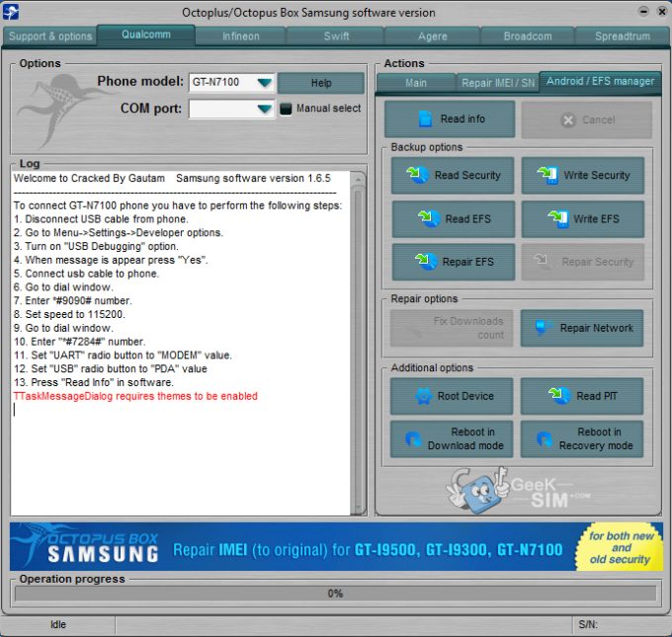Select the Infineon tab

(x=240, y=36)
